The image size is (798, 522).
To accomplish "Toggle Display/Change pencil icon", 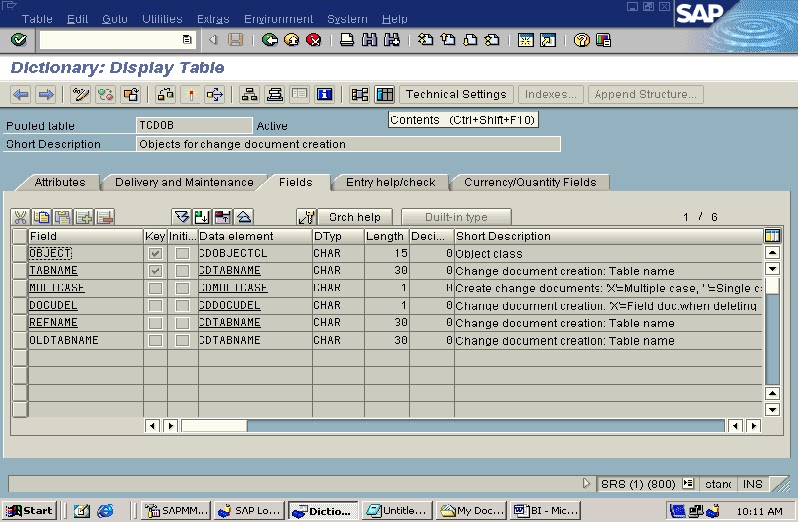I will [x=80, y=94].
